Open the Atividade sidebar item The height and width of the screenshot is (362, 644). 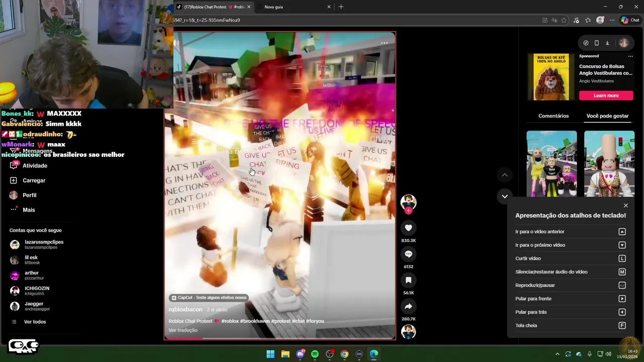29,165
